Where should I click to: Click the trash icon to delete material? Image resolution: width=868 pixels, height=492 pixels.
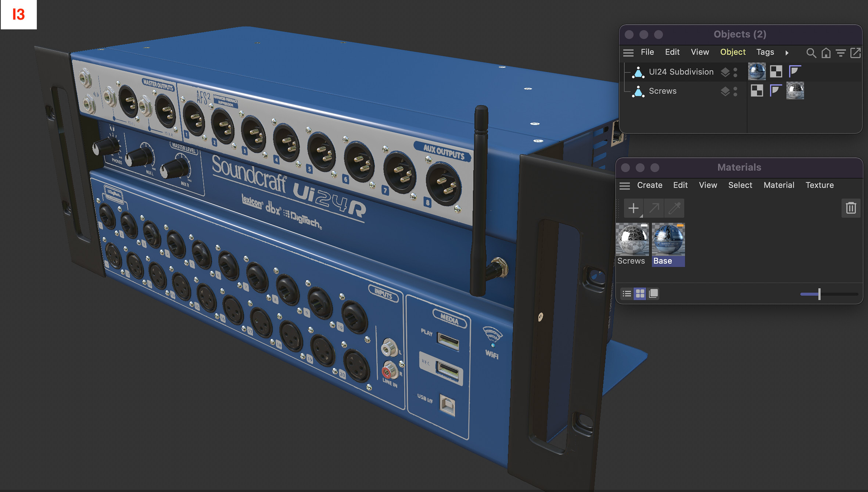851,208
